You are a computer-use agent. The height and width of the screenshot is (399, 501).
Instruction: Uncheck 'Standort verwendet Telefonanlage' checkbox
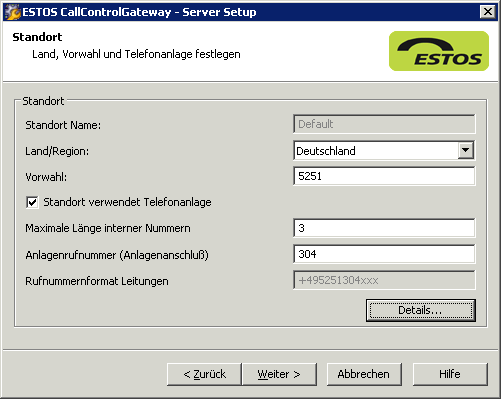[32, 202]
